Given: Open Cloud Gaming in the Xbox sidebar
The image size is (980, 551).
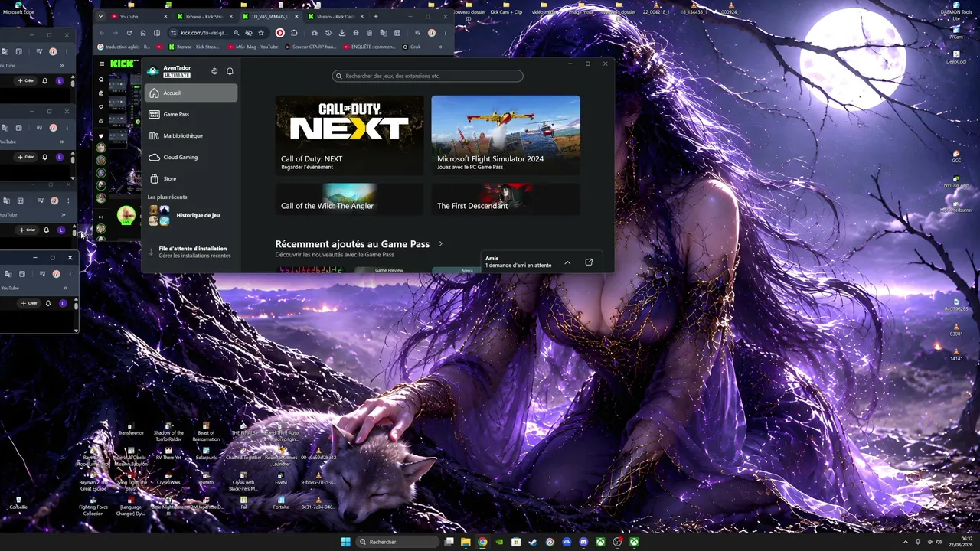Looking at the screenshot, I should [191, 157].
